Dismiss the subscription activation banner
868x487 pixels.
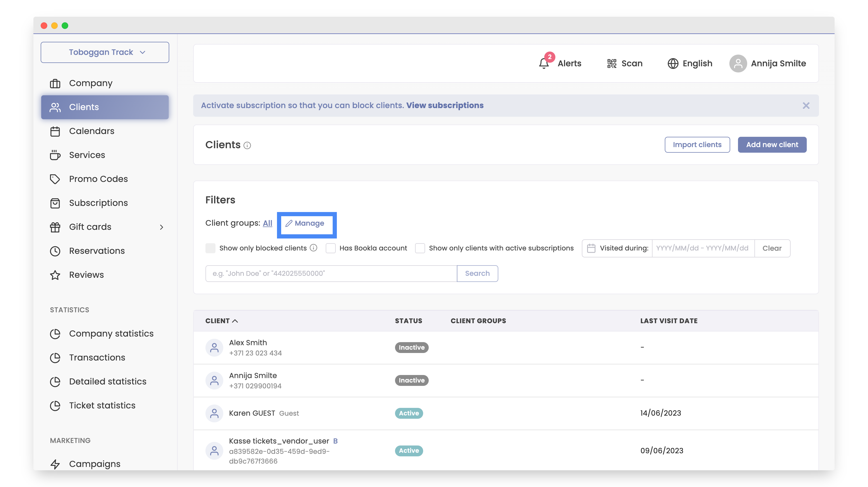pos(806,106)
